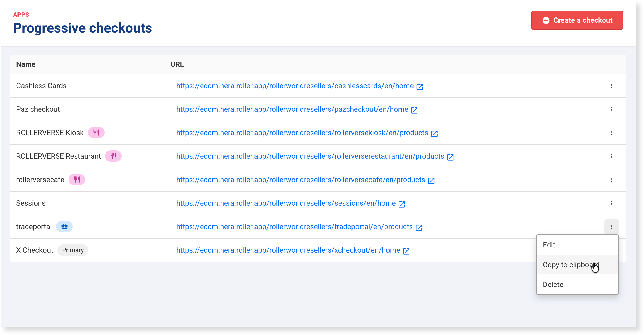Image resolution: width=644 pixels, height=335 pixels.
Task: Open the cashlesscards checkout URL link
Action: 295,86
